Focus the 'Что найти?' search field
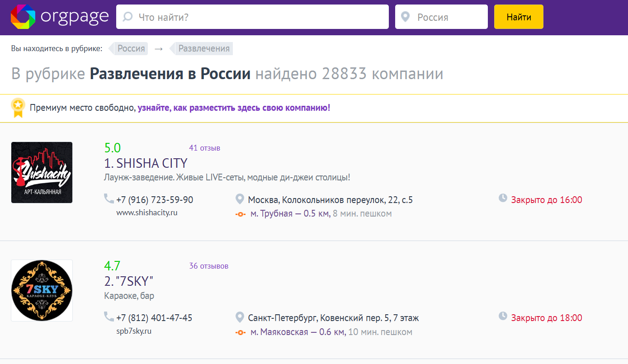Screen dimensions: 628x364 (x=252, y=17)
